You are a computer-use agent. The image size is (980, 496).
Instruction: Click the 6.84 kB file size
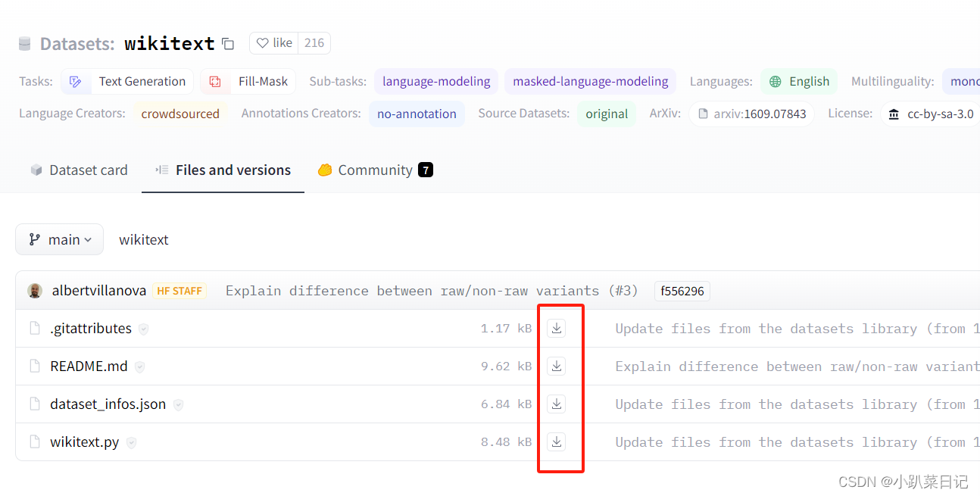(506, 404)
